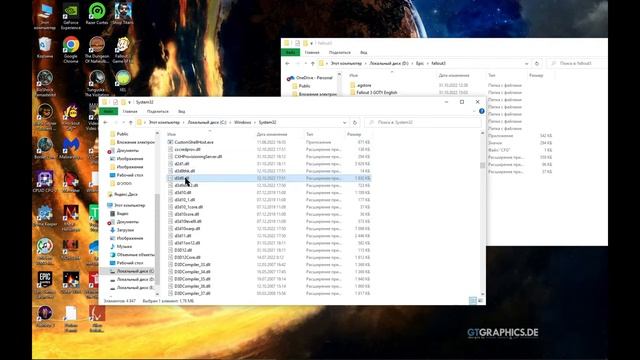Open the Fallout 3 game desktop shortcut

[122, 50]
